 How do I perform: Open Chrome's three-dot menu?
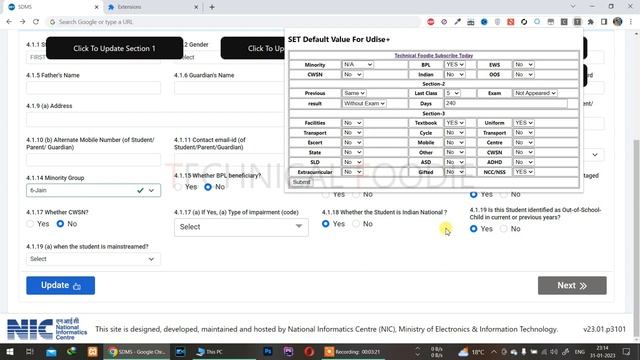pos(631,22)
